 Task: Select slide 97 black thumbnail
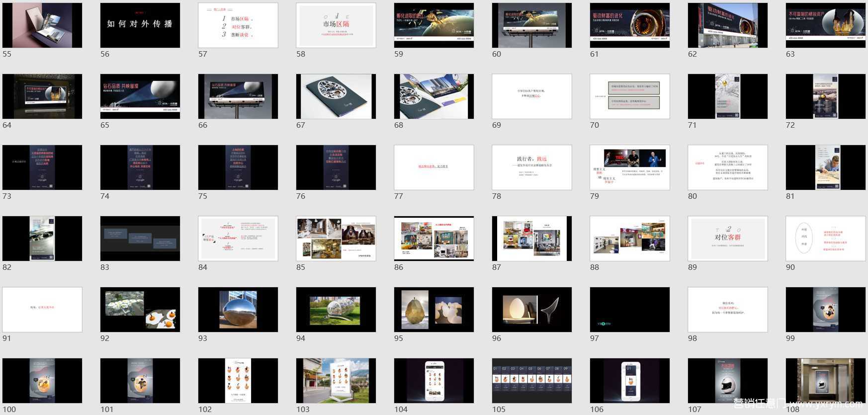(x=630, y=310)
